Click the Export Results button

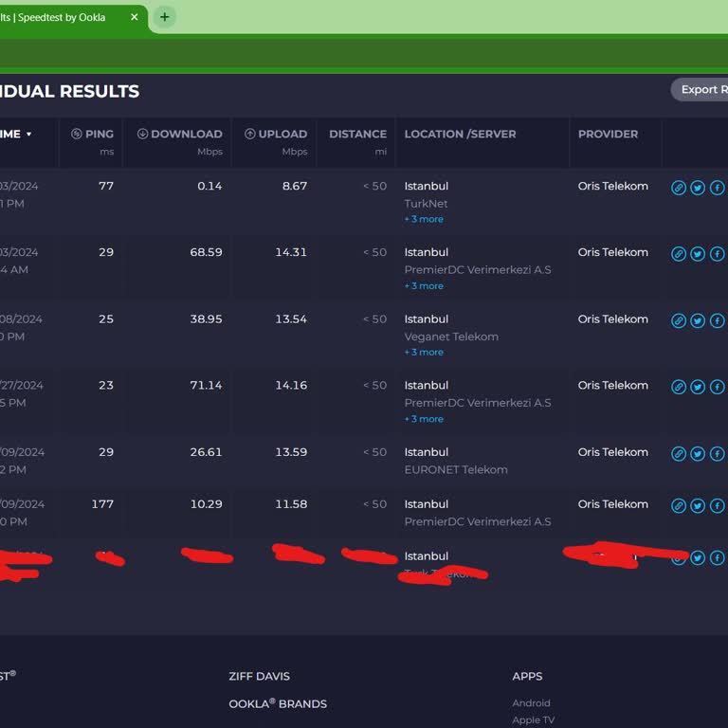tap(701, 89)
